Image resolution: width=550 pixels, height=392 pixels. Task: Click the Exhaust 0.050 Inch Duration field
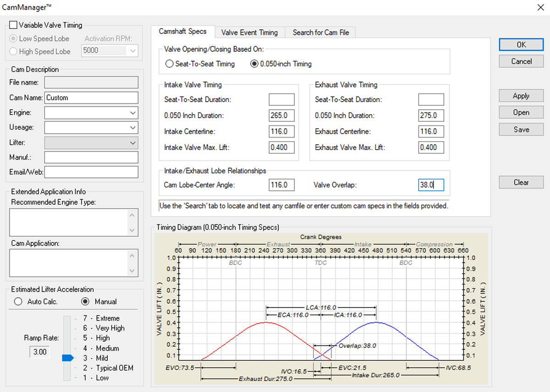point(431,115)
